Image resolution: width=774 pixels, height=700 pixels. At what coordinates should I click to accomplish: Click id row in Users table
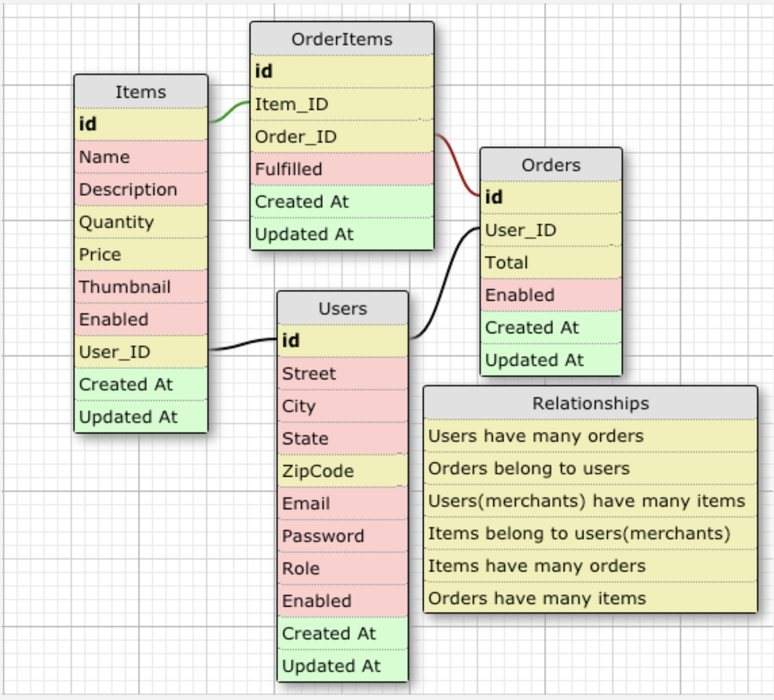(343, 341)
